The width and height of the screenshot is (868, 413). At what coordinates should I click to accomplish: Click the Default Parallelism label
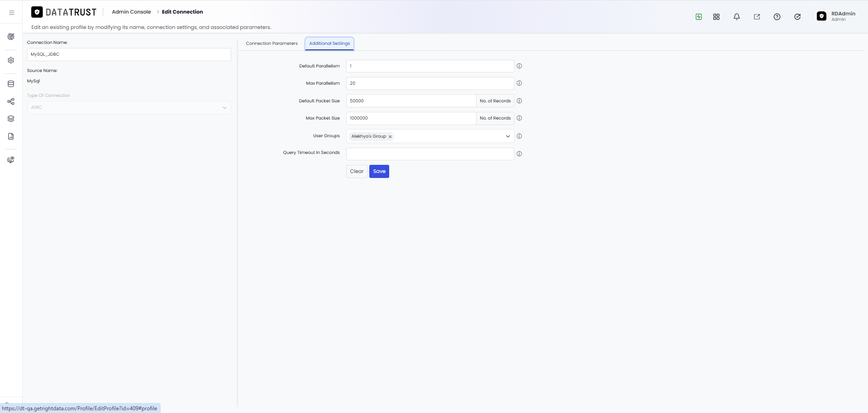click(x=320, y=66)
